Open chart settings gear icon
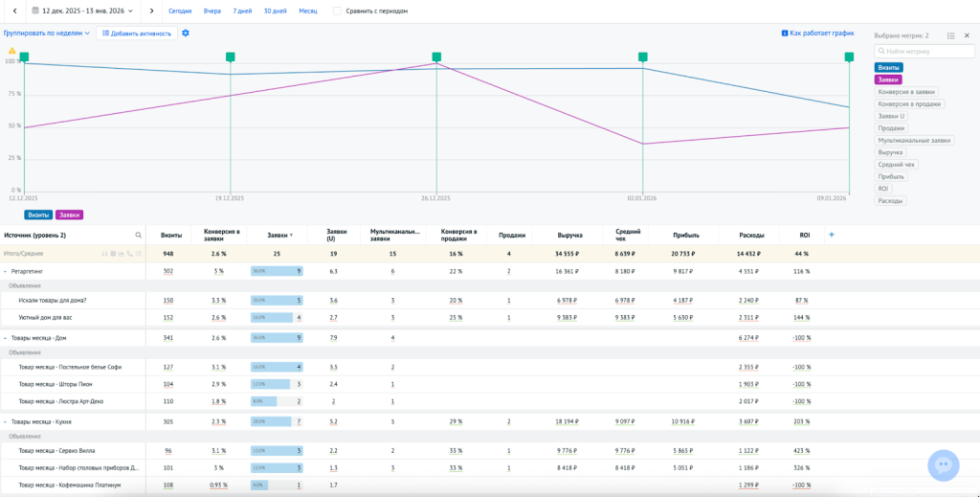 pyautogui.click(x=186, y=33)
